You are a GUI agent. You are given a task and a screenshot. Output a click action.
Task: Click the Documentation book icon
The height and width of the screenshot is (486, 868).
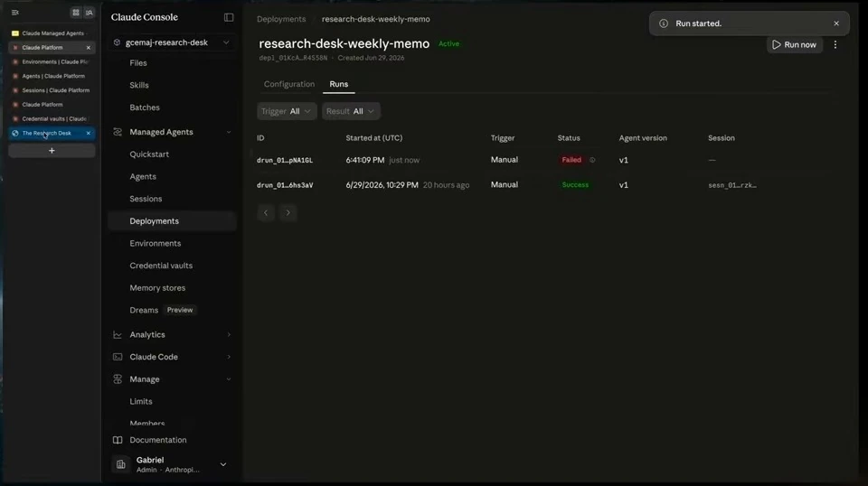click(118, 440)
